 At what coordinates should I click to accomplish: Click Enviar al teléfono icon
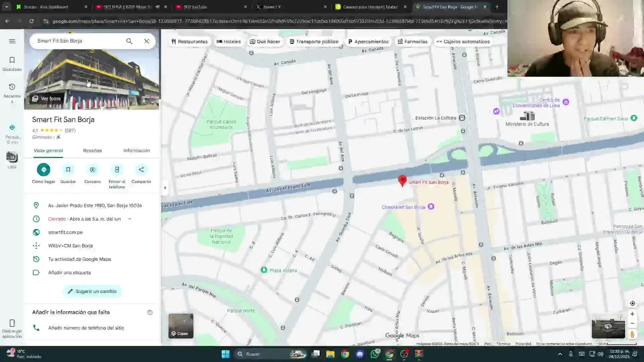[x=117, y=169]
